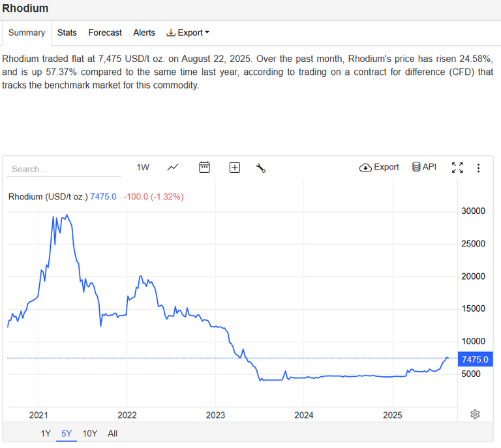Open the calendar date range picker
Viewport: 501px width, 448px height.
(x=204, y=168)
